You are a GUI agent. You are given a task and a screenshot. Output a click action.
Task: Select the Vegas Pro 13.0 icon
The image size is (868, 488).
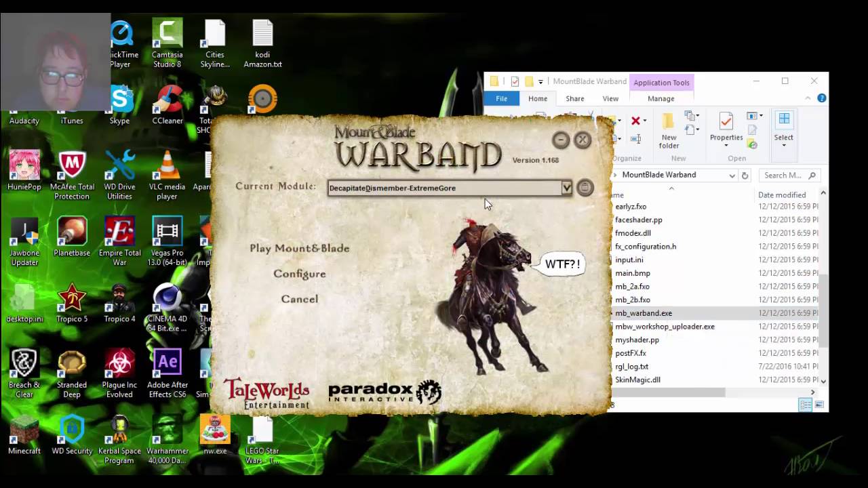point(167,242)
